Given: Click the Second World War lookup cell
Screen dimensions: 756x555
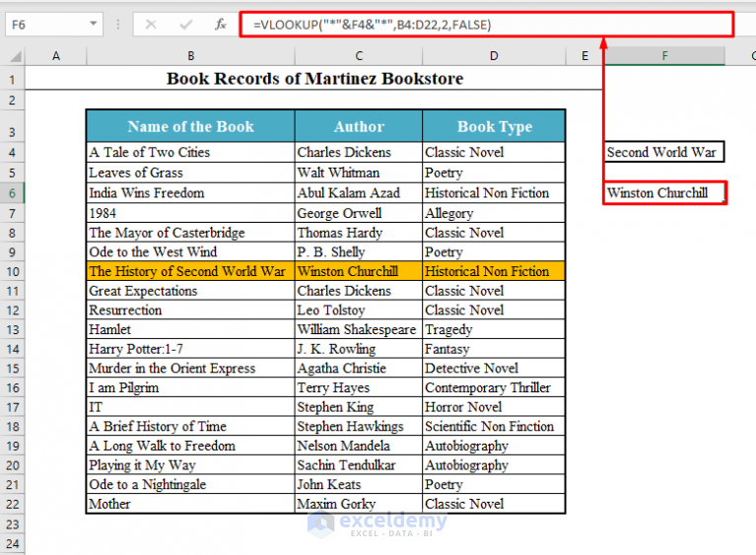Looking at the screenshot, I should pyautogui.click(x=664, y=152).
